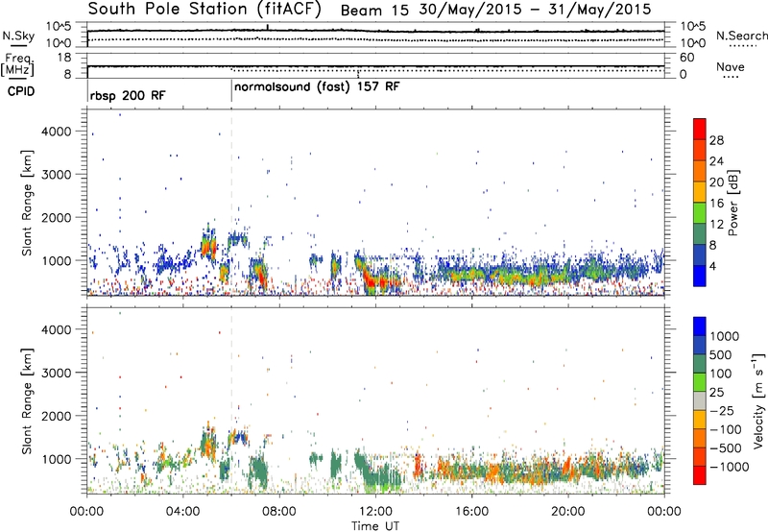Image resolution: width=768 pixels, height=532 pixels.
Task: Click the "Power [dB]" colorbar title
Action: 732,203
